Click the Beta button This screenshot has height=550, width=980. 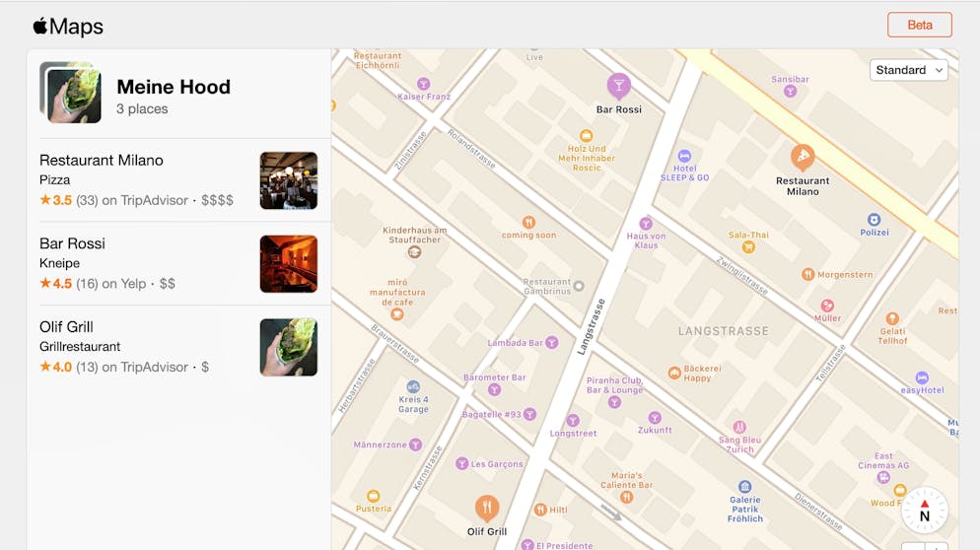point(920,25)
